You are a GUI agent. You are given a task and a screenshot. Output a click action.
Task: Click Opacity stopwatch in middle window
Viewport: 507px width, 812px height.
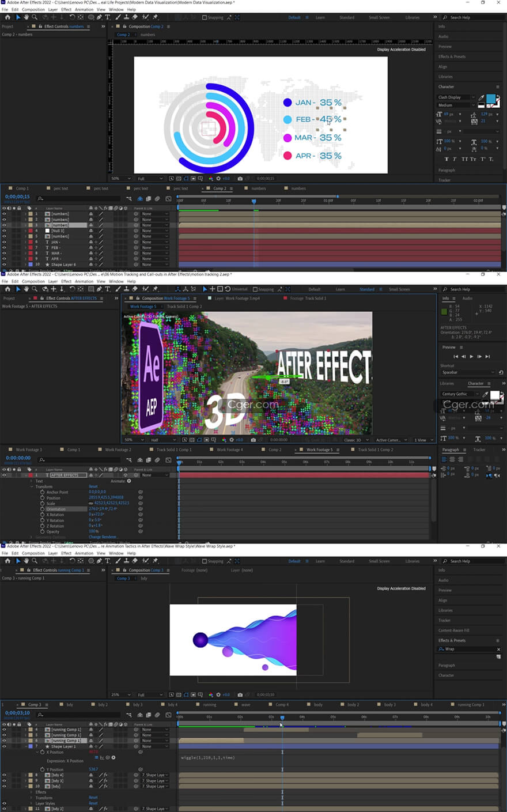[x=42, y=531]
